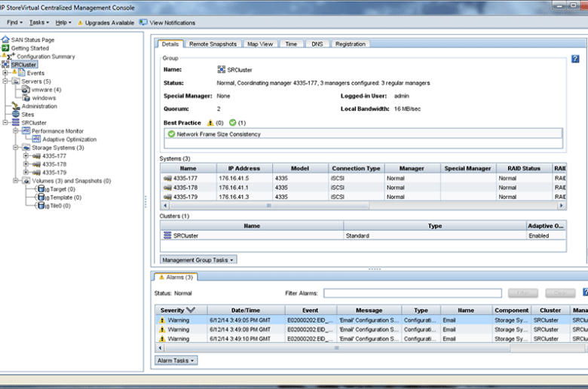588x389 pixels.
Task: Click IP address 176.16.41.3 cell
Action: pos(244,197)
